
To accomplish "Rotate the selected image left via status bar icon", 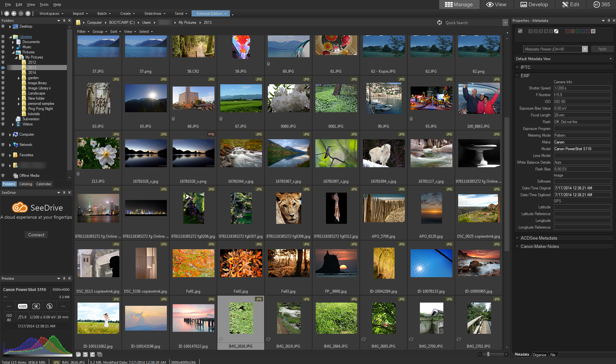I will [85, 354].
